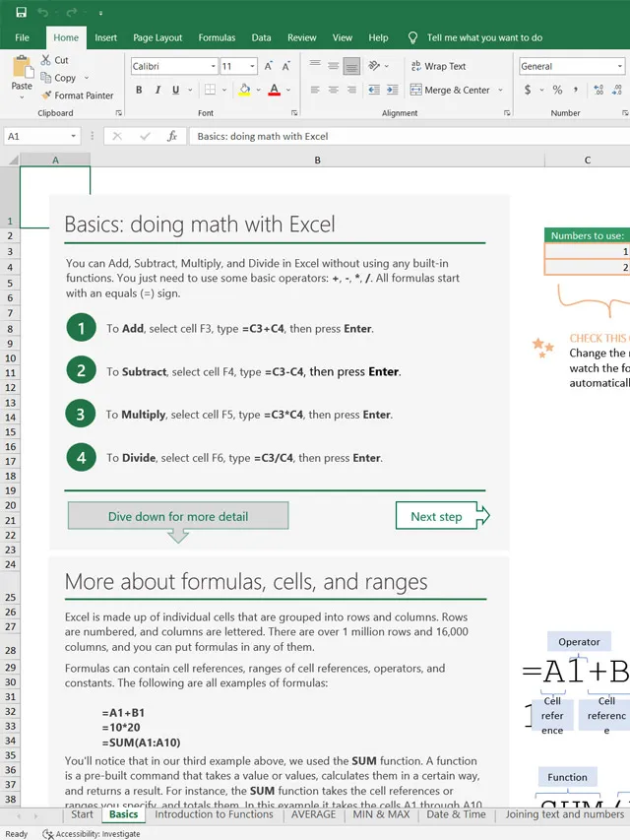Apply the Accounting Number Format dollar icon
Image resolution: width=630 pixels, height=840 pixels.
click(x=528, y=90)
